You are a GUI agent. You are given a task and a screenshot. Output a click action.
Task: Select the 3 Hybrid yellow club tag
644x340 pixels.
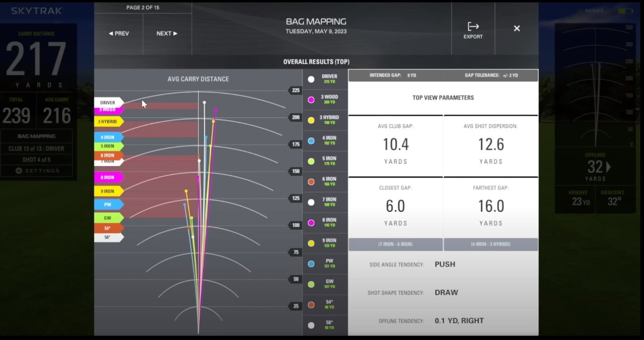[x=108, y=122]
